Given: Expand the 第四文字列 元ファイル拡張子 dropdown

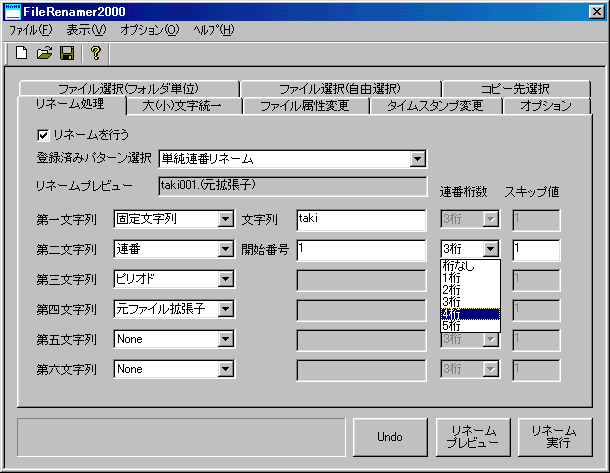Looking at the screenshot, I should click(226, 309).
